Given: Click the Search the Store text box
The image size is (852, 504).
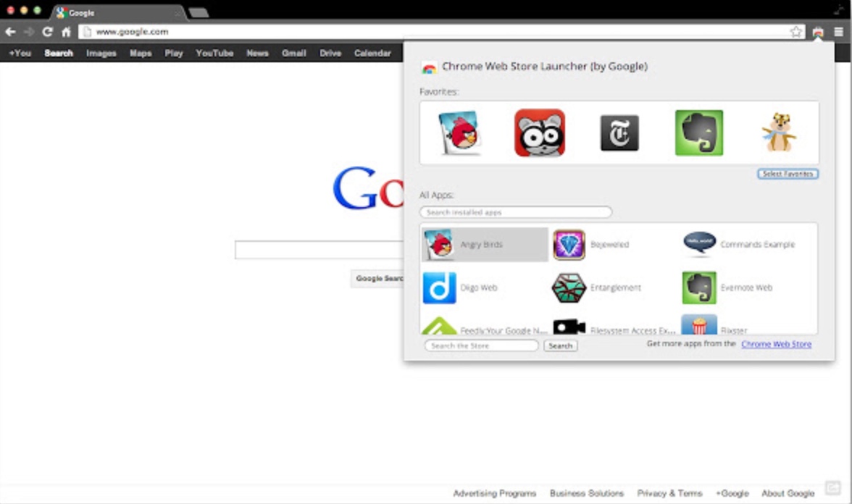Looking at the screenshot, I should [x=481, y=346].
